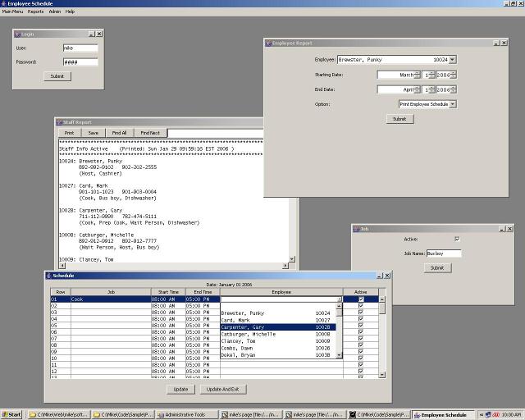Click the User field in Login window
Screen dimensions: 525x420
pyautogui.click(x=80, y=48)
